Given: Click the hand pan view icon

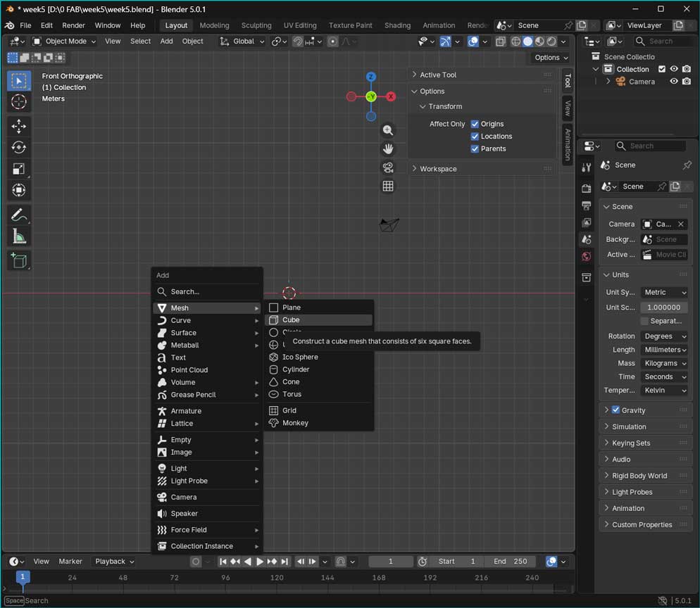Looking at the screenshot, I should pos(388,148).
